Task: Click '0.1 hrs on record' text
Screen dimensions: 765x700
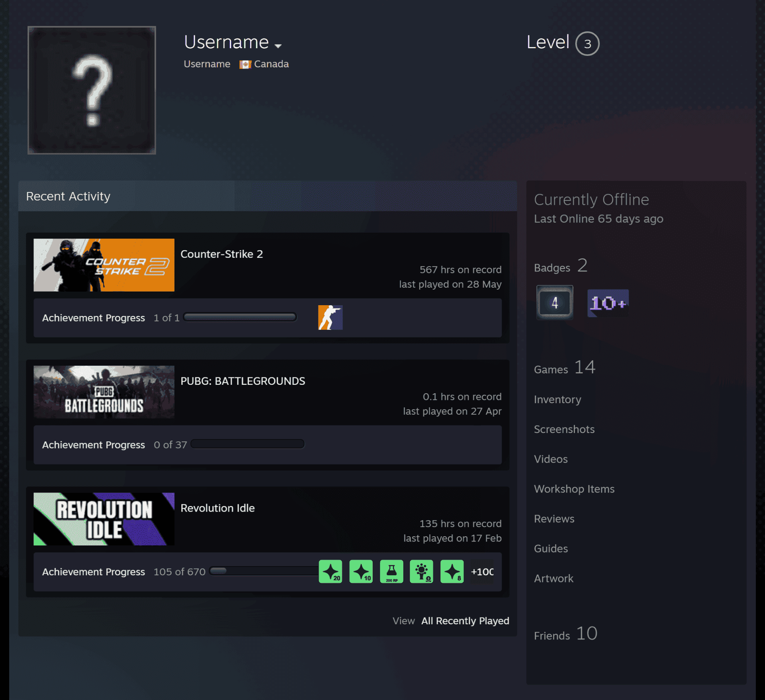Action: pyautogui.click(x=462, y=397)
